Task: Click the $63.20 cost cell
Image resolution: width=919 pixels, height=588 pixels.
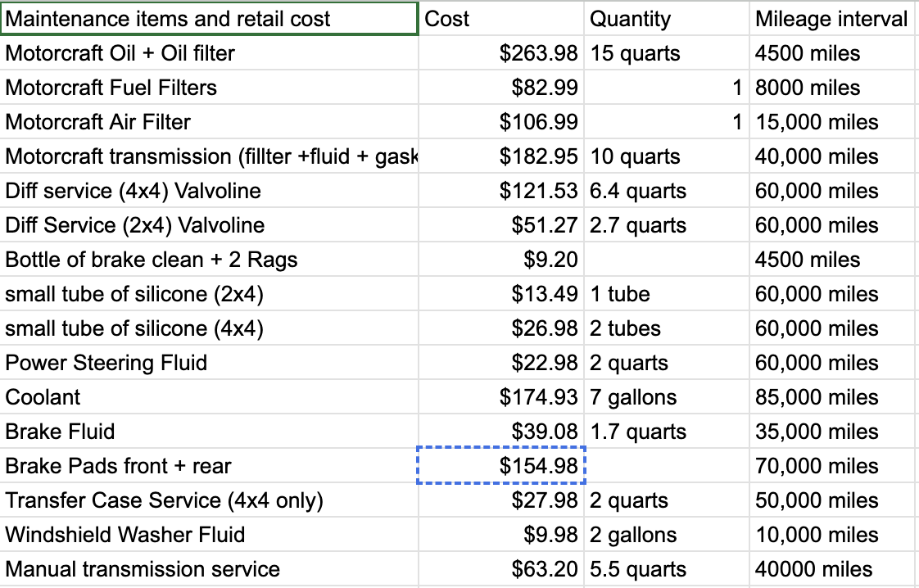Action: pos(501,568)
